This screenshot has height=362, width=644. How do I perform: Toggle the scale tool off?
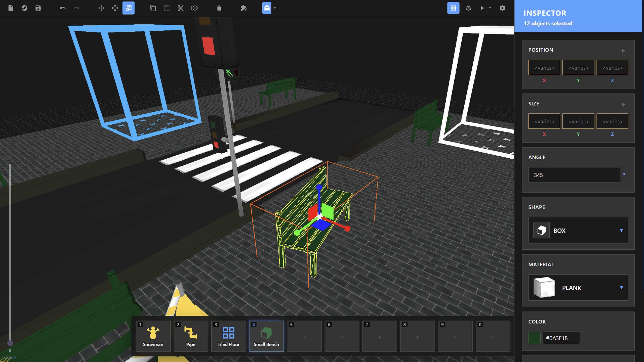coord(129,8)
